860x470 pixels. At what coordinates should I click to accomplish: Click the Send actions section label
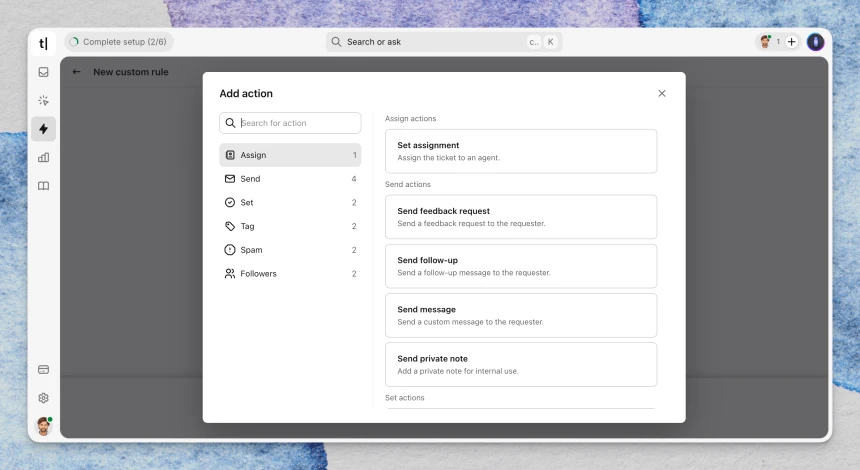click(408, 184)
